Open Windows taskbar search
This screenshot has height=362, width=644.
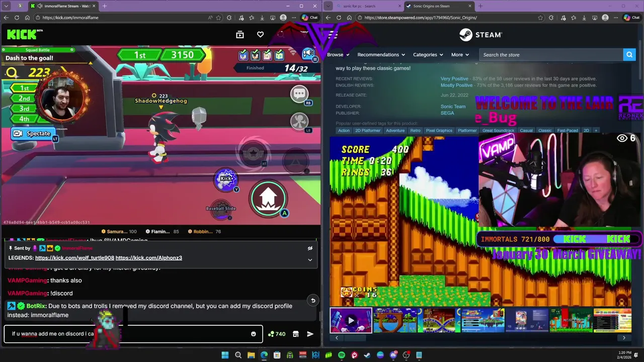coord(238,355)
